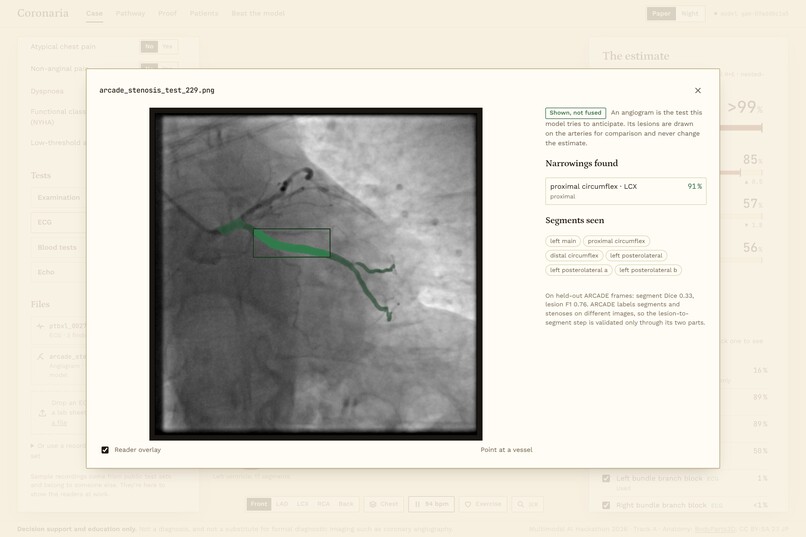Screen dimensions: 806x537
Task: Click the 'Point at a vessel' hint
Action: (x=506, y=450)
